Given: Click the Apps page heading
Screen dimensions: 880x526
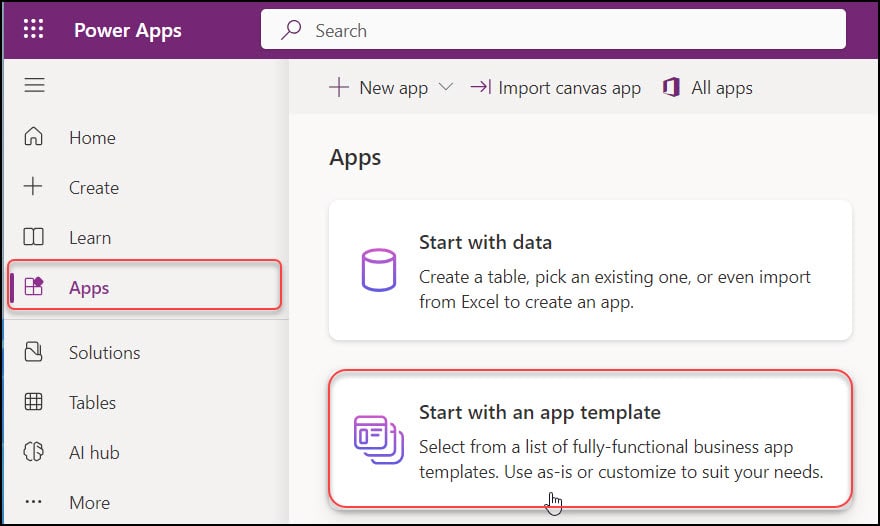Looking at the screenshot, I should click(x=355, y=158).
